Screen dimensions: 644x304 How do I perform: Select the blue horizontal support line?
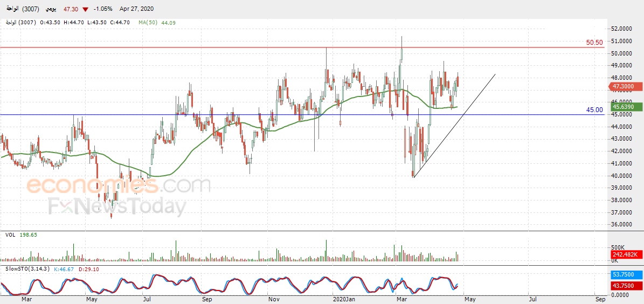point(302,115)
